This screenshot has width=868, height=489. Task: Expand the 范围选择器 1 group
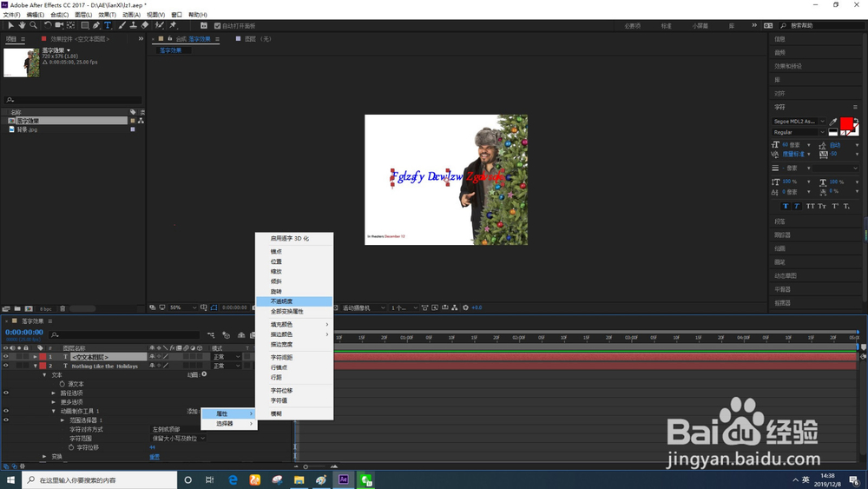coord(62,420)
